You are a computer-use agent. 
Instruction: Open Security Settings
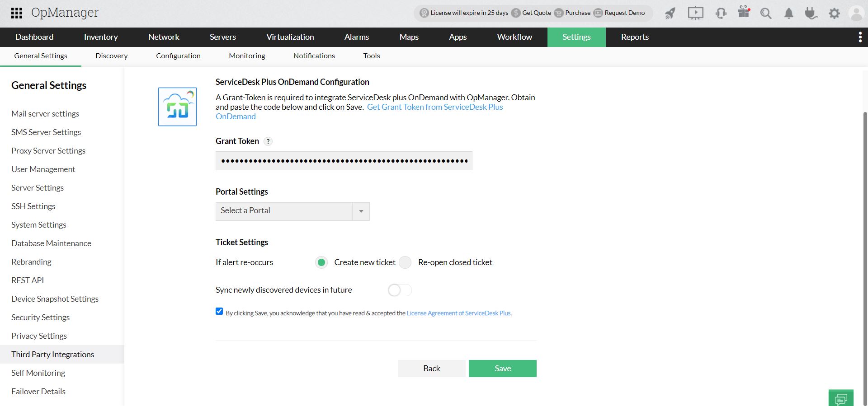click(x=40, y=317)
